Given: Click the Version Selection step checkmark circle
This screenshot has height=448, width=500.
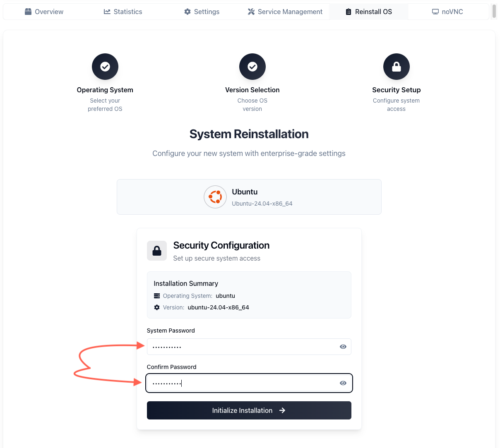Looking at the screenshot, I should pyautogui.click(x=252, y=67).
